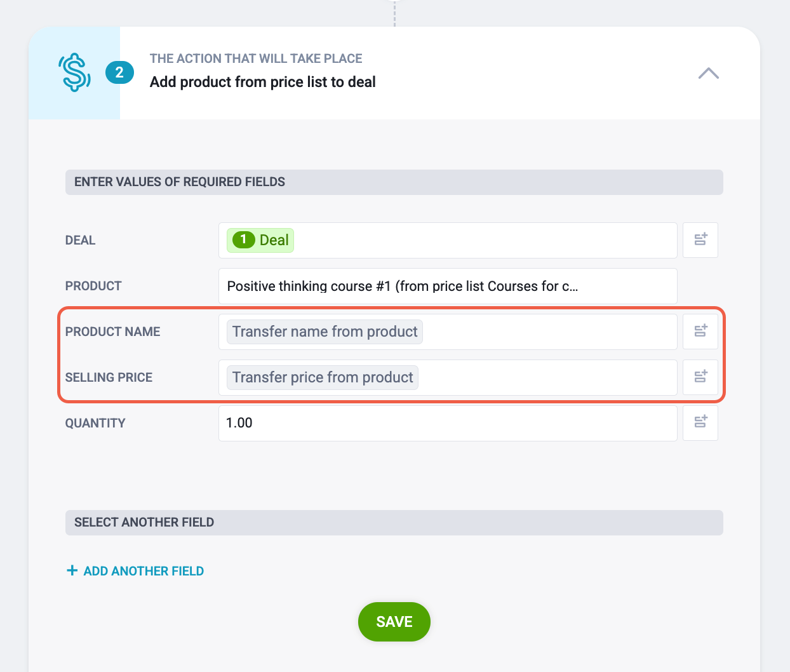
Task: Click the dollar sign action icon
Action: 74,72
